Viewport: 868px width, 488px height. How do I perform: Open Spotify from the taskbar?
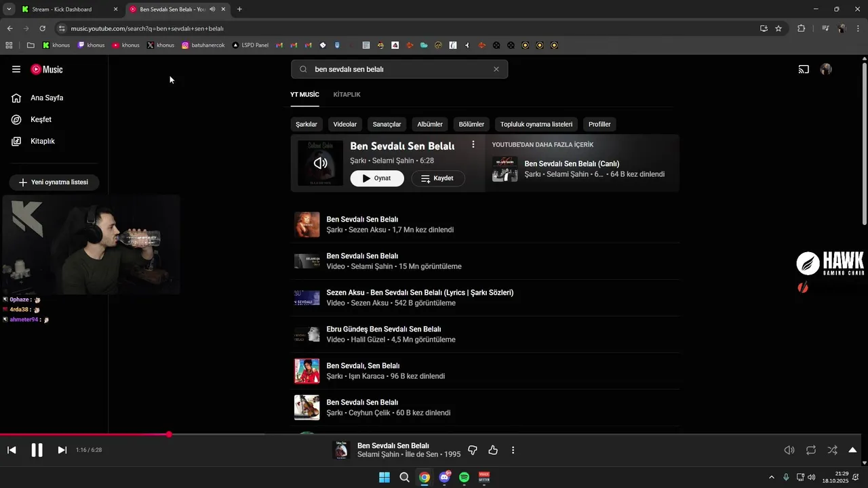[x=465, y=477]
